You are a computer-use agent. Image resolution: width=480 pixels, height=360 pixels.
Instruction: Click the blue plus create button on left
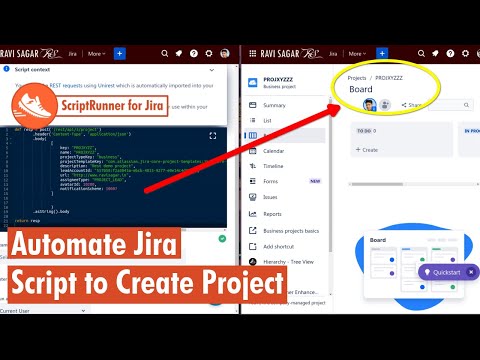pyautogui.click(x=120, y=53)
